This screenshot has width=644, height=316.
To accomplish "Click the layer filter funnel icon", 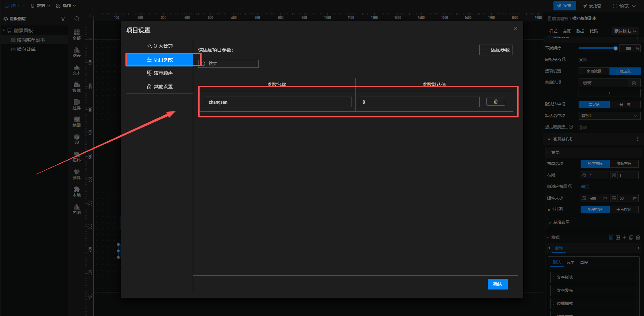I will [x=63, y=19].
